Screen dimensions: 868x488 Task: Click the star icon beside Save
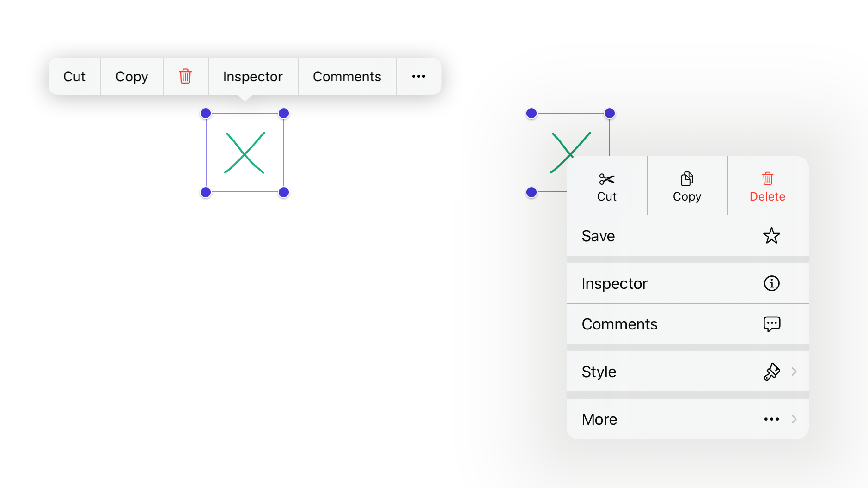771,236
